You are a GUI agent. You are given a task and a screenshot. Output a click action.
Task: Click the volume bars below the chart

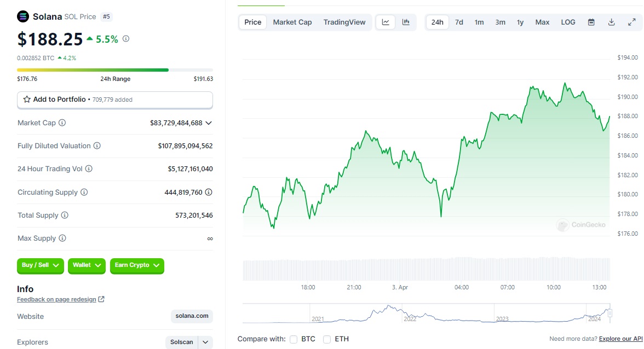tap(426, 269)
